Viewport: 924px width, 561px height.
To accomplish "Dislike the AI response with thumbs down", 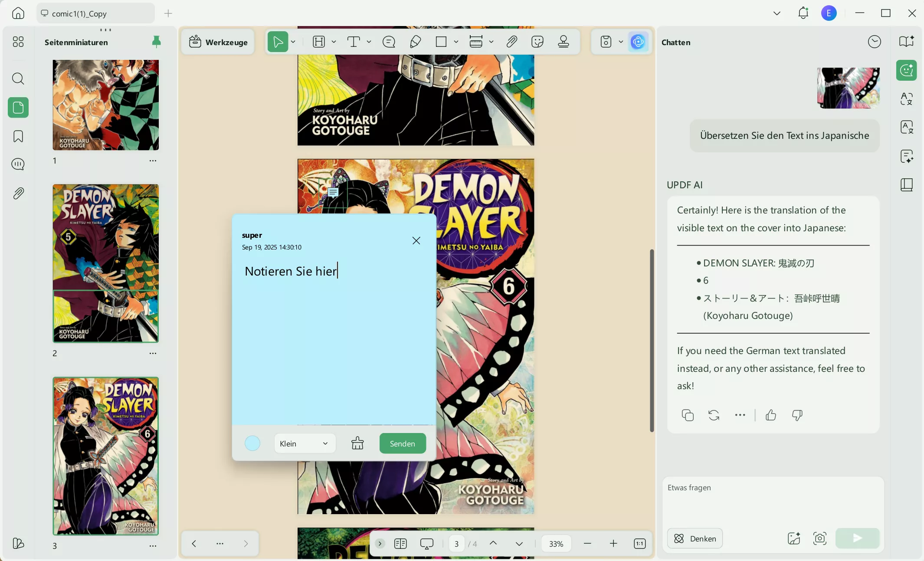I will coord(797,415).
